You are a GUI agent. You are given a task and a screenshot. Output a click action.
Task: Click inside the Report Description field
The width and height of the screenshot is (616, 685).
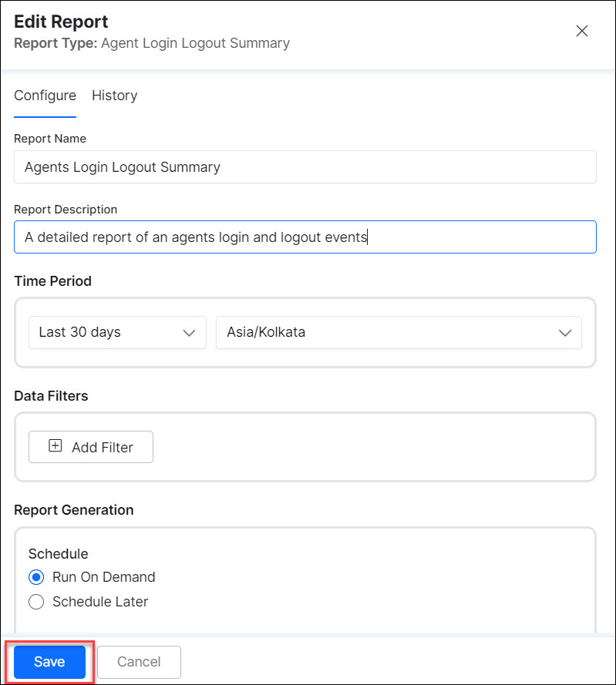[x=305, y=237]
